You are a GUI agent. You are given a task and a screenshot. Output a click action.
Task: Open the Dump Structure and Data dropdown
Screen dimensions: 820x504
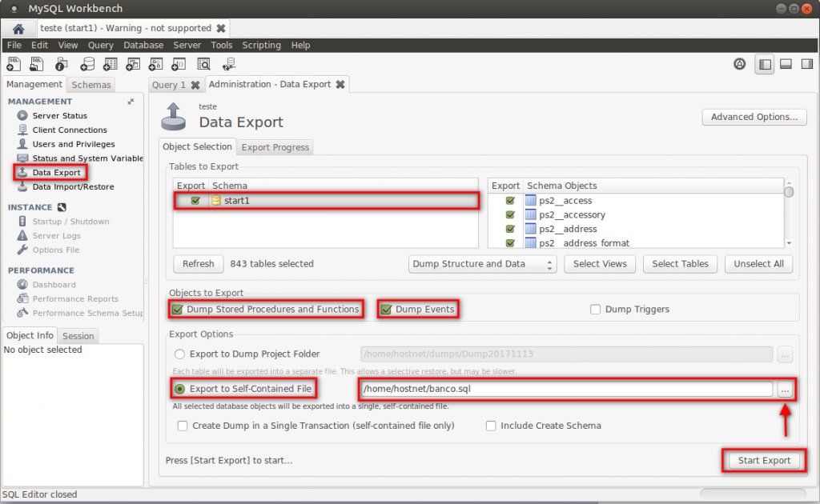pos(482,263)
